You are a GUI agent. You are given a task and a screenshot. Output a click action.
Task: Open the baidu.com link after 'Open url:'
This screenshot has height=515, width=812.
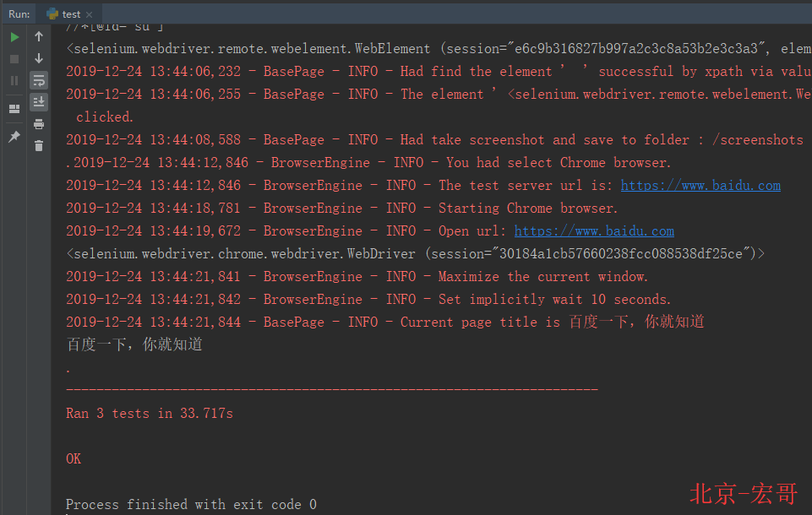594,231
